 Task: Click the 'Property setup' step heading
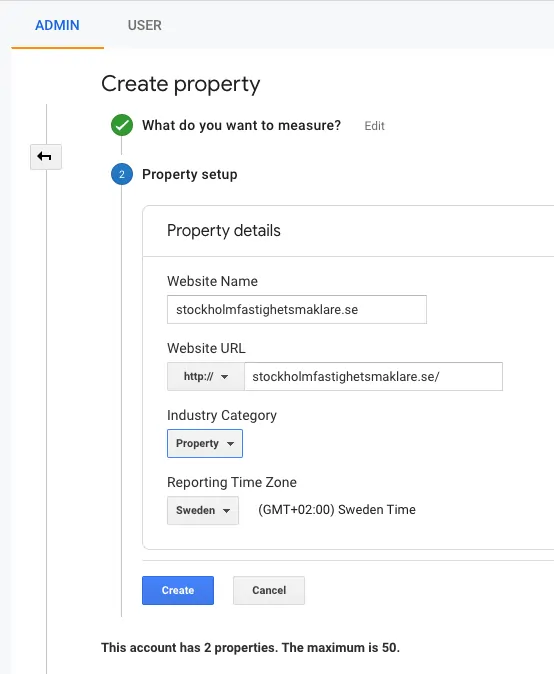pyautogui.click(x=190, y=175)
